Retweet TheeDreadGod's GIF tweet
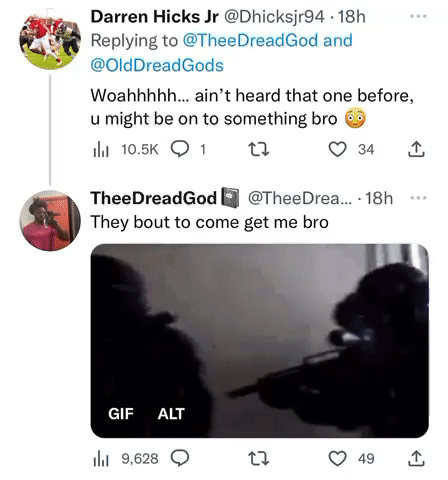Image resolution: width=448 pixels, height=480 pixels. [x=259, y=458]
